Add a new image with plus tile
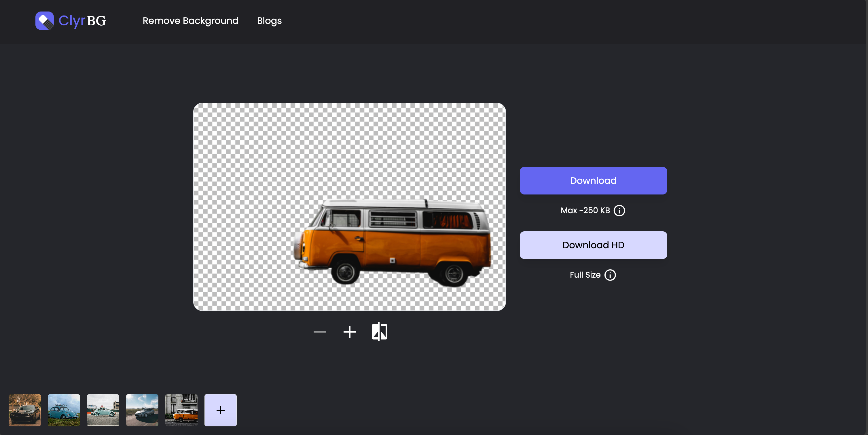 tap(220, 410)
